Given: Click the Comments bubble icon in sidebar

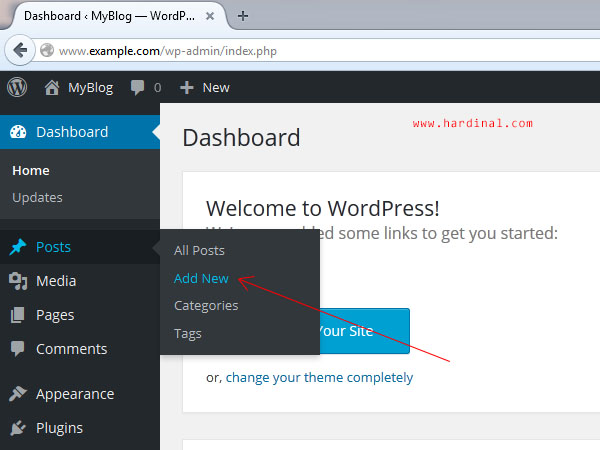Looking at the screenshot, I should pyautogui.click(x=18, y=349).
